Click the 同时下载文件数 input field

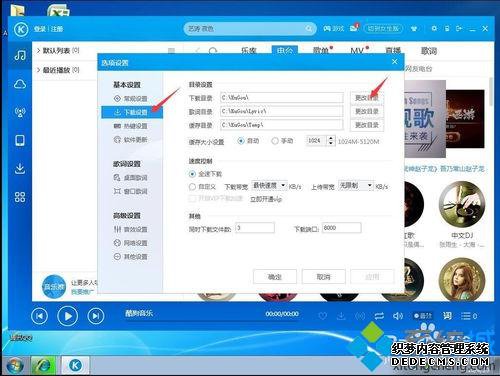[x=255, y=228]
